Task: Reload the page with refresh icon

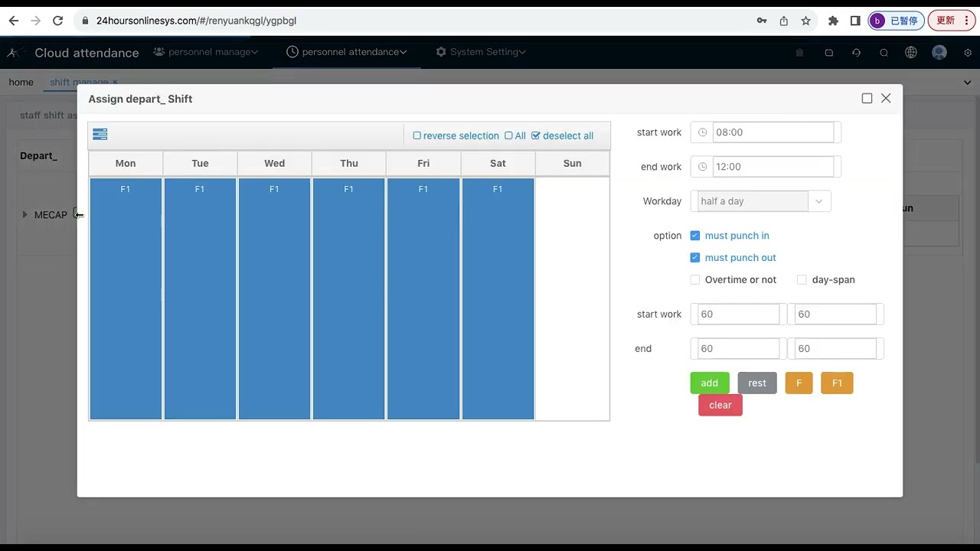Action: pyautogui.click(x=58, y=21)
